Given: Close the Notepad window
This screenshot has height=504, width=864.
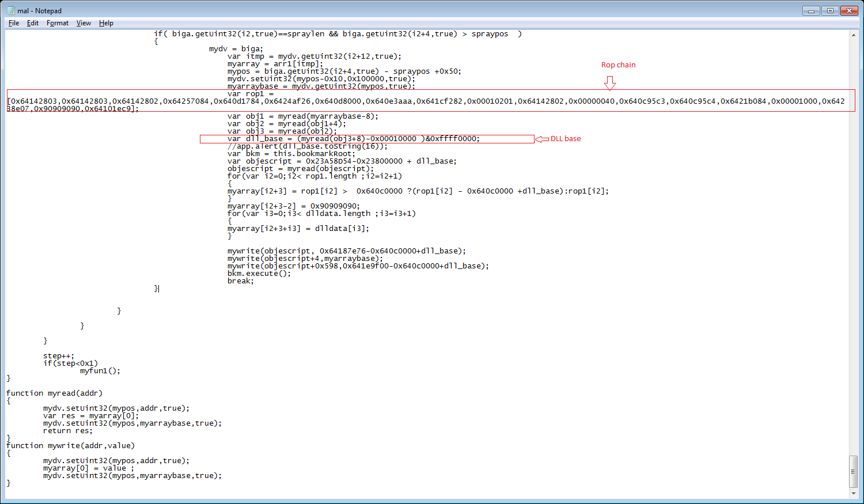Looking at the screenshot, I should 849,10.
